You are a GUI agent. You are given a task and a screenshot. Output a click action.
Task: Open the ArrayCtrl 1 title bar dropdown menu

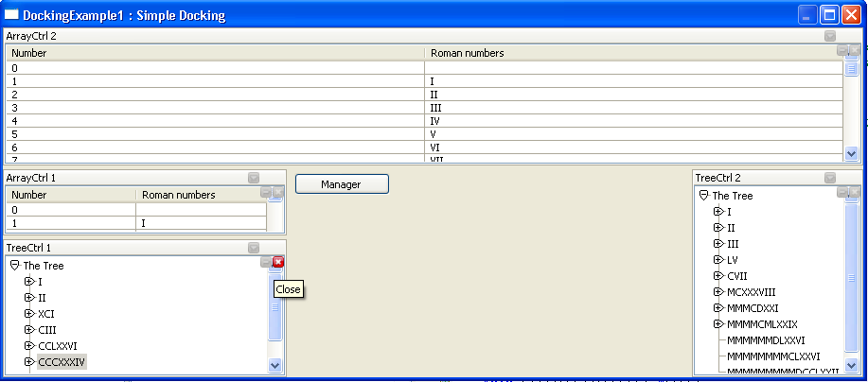253,178
